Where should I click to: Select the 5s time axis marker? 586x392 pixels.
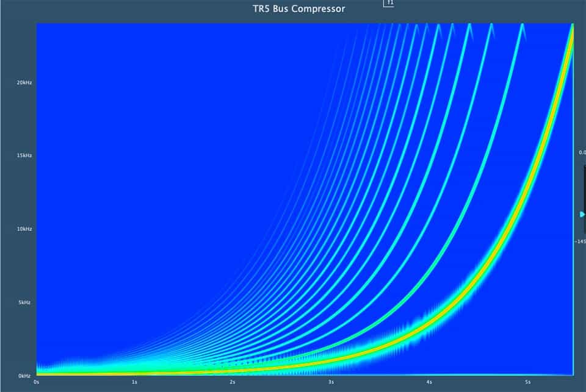tap(527, 382)
